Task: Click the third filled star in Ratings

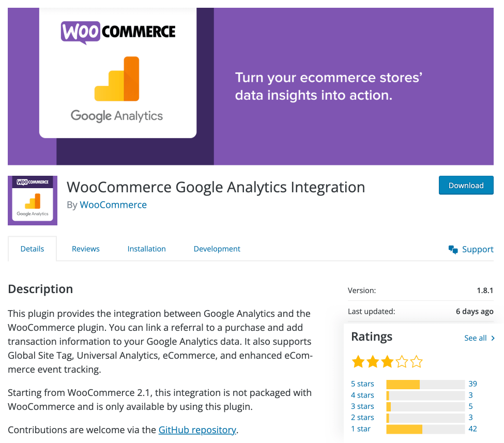Action: pos(387,362)
